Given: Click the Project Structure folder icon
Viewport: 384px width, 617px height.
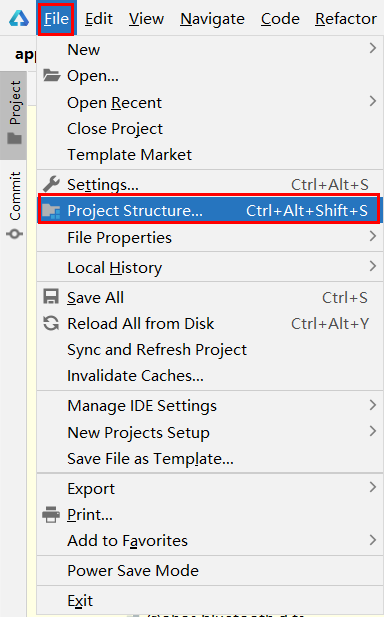Looking at the screenshot, I should click(52, 211).
